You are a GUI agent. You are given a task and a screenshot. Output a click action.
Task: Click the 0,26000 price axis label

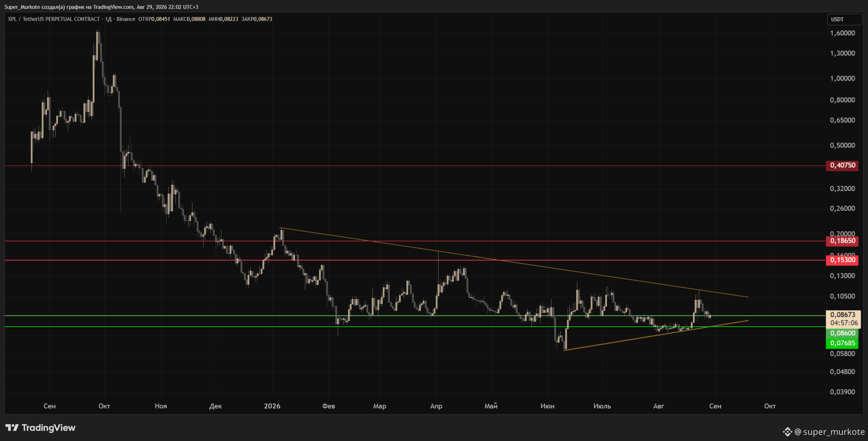[843, 208]
